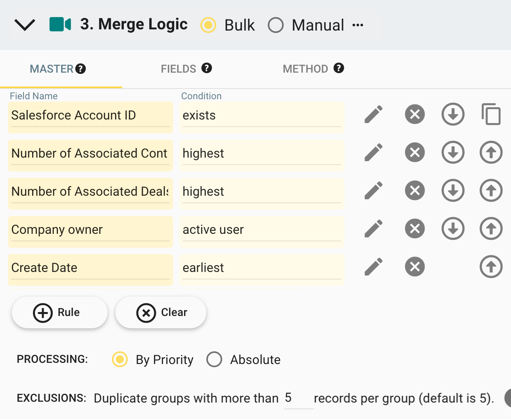The height and width of the screenshot is (420, 511).
Task: Click the video tutorial camera icon
Action: (x=60, y=25)
